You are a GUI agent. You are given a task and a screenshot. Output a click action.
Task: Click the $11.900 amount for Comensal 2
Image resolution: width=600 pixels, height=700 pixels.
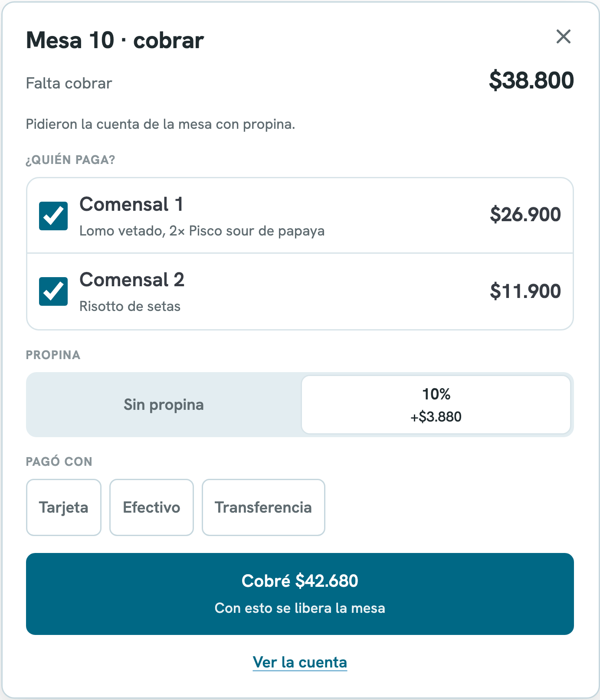pos(525,291)
